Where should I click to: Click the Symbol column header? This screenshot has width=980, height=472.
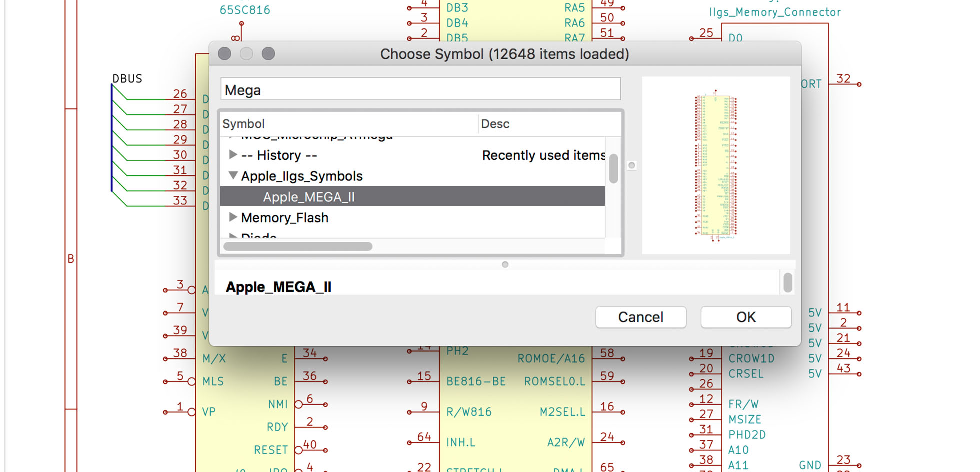coord(243,124)
